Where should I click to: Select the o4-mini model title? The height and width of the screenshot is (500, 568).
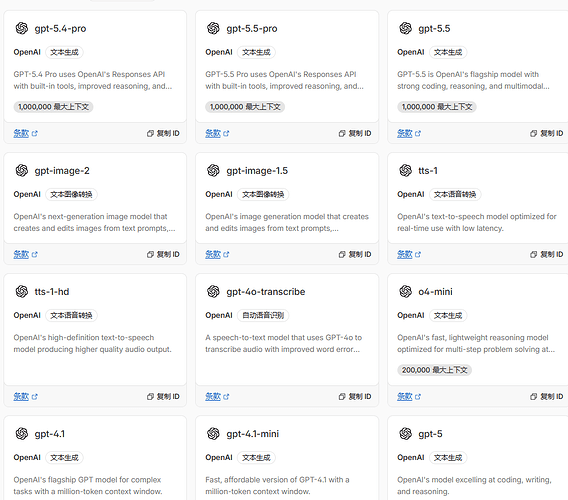point(435,292)
